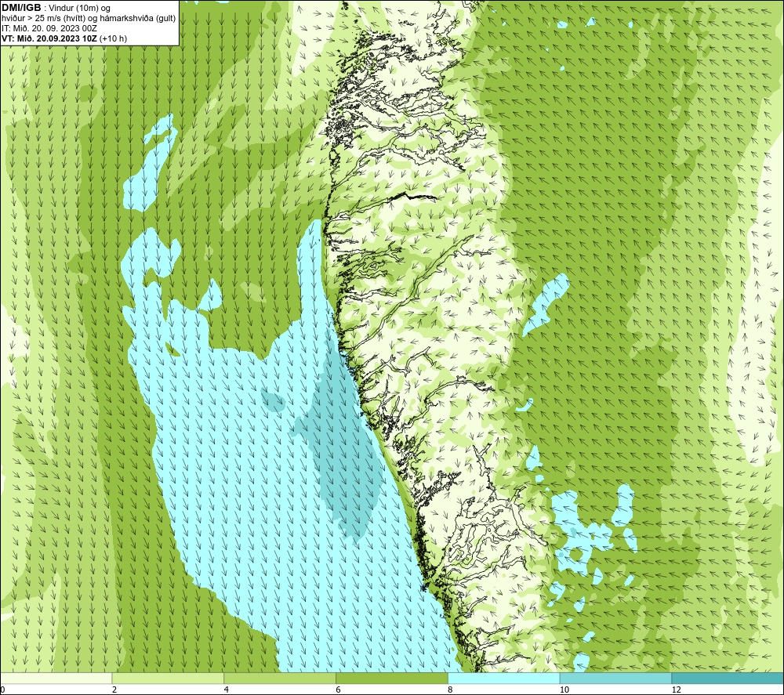Click the 2–4 m/s light green legend swatch
The width and height of the screenshot is (784, 695).
point(168,678)
